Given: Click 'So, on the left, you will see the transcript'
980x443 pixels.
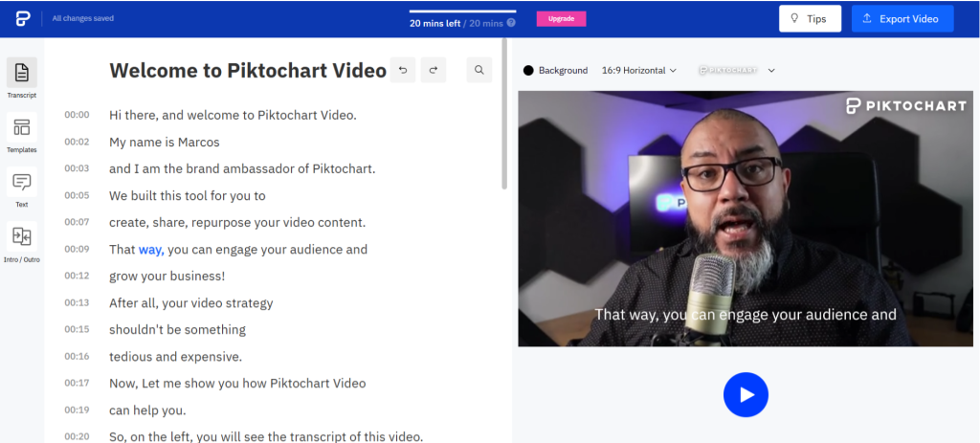Looking at the screenshot, I should coord(266,436).
